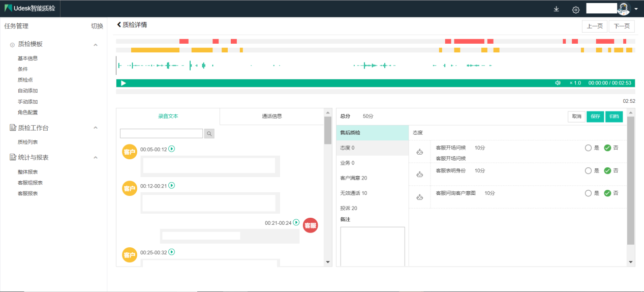This screenshot has height=292, width=644.
Task: Select the 客户满意 20 category
Action: pyautogui.click(x=354, y=178)
